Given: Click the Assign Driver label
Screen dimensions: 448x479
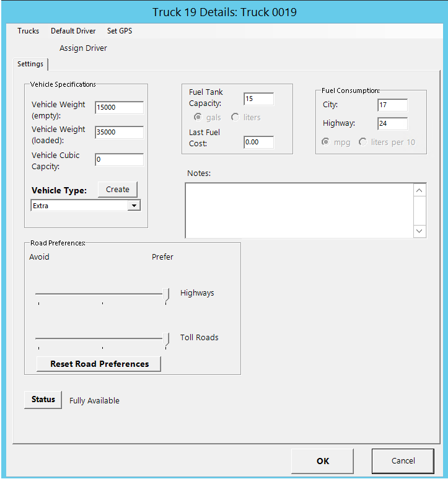Looking at the screenshot, I should coord(83,48).
